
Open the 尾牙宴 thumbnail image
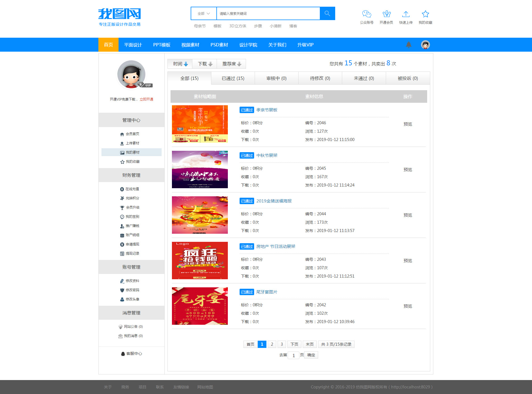click(x=200, y=306)
